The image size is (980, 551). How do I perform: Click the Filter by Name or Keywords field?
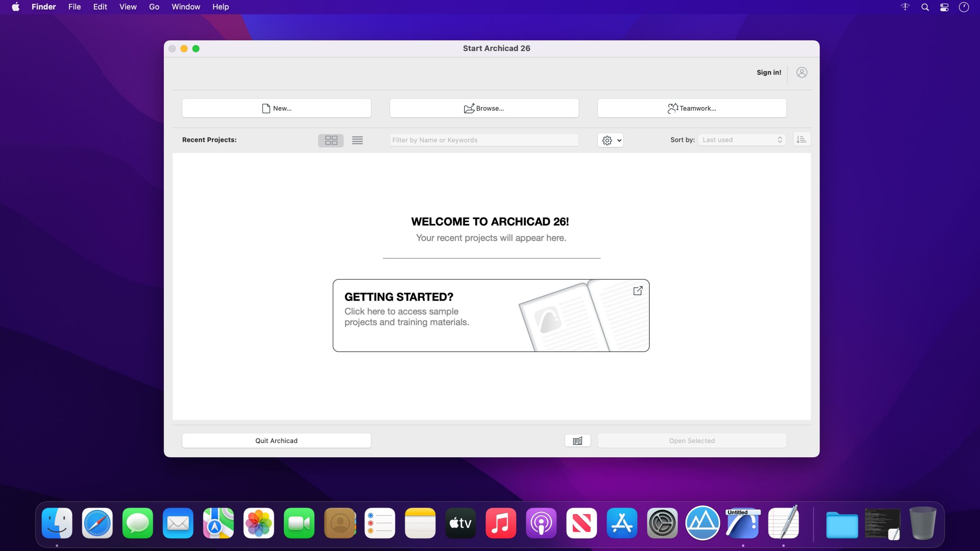click(484, 140)
